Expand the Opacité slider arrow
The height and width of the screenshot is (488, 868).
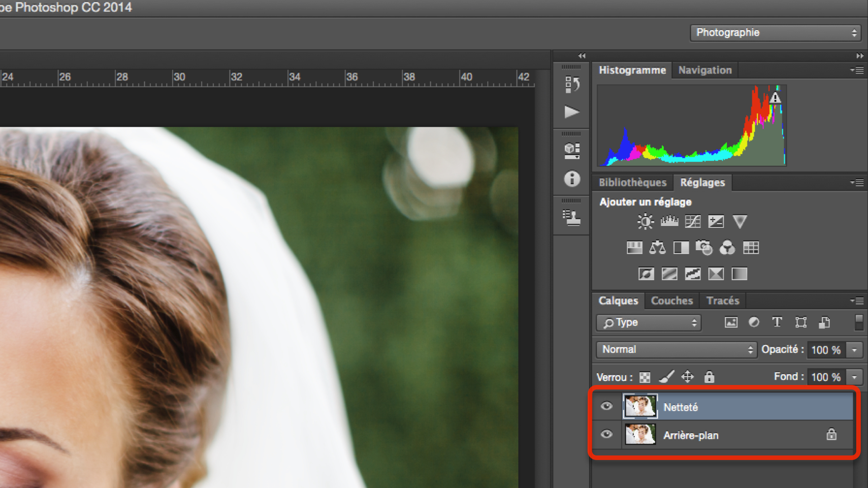[x=854, y=350]
